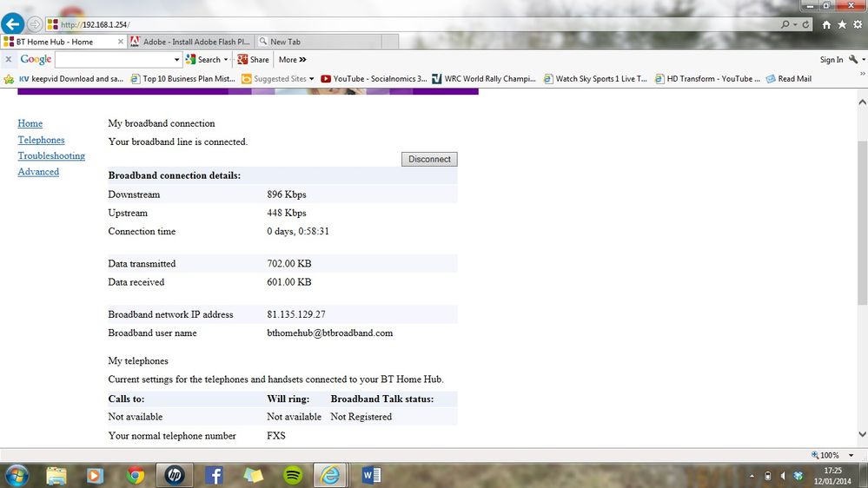Refresh the page with reload icon
Image resolution: width=868 pixels, height=488 pixels.
click(806, 24)
